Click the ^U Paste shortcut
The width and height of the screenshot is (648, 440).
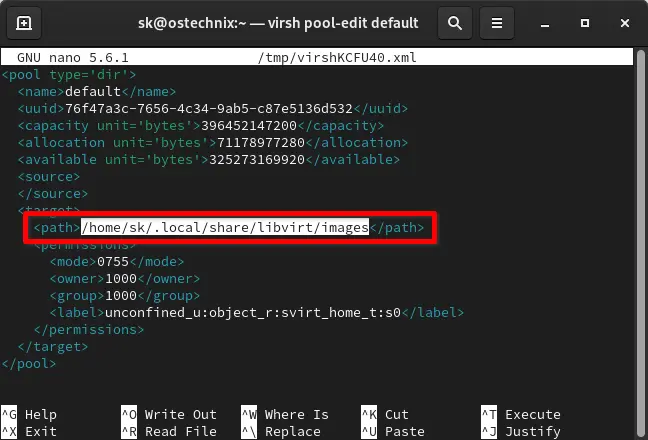(x=393, y=431)
